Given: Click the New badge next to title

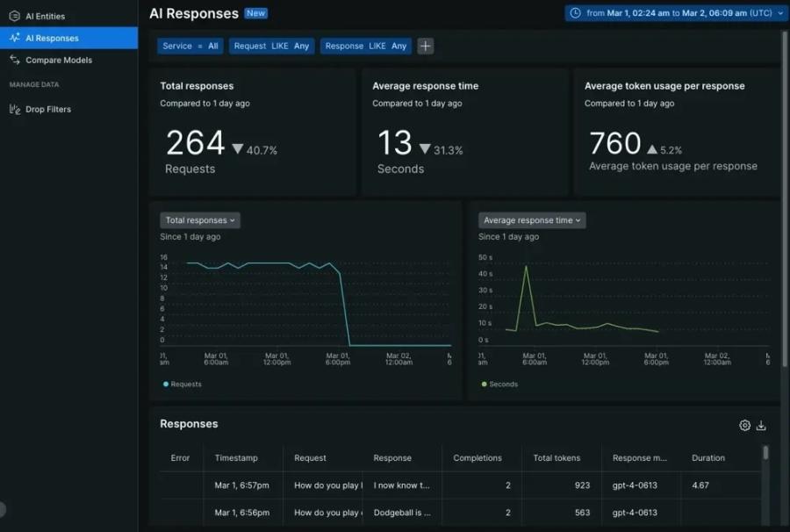Looking at the screenshot, I should click(x=256, y=13).
